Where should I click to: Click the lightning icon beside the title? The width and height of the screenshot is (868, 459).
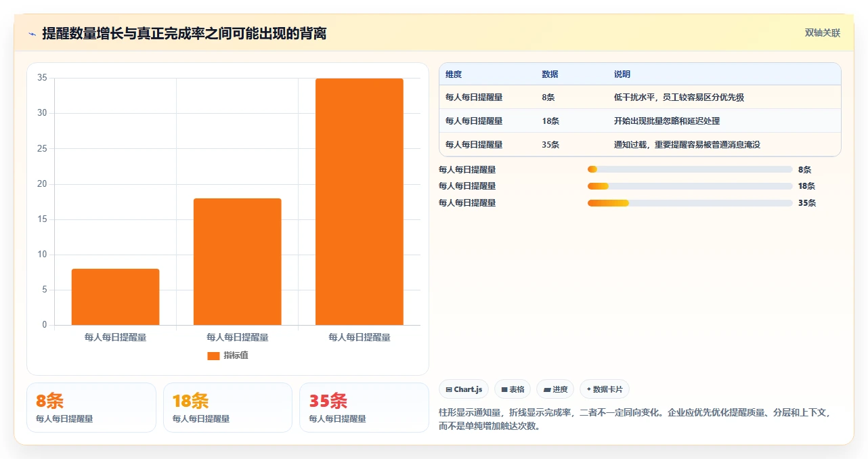32,34
